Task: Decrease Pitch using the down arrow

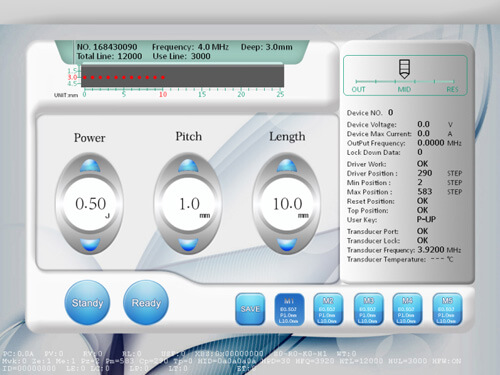Action: click(x=188, y=244)
